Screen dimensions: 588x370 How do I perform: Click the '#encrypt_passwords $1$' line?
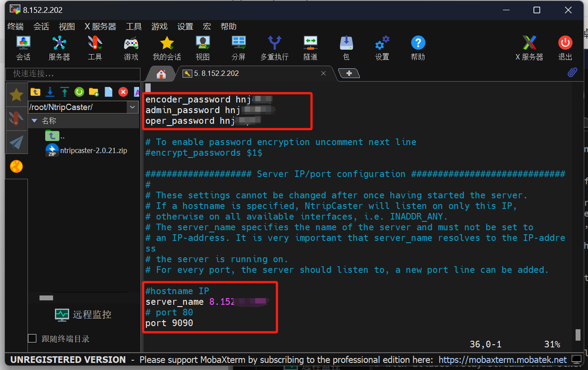(x=204, y=153)
